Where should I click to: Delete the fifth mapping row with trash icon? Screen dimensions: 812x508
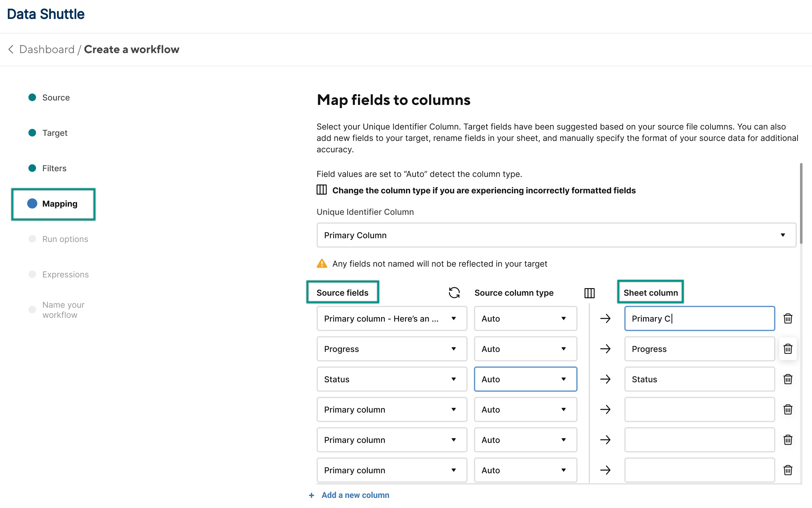pyautogui.click(x=787, y=439)
